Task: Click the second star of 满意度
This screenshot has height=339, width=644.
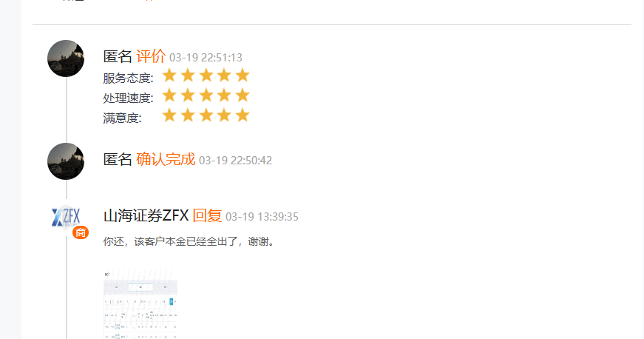Action: (x=188, y=115)
